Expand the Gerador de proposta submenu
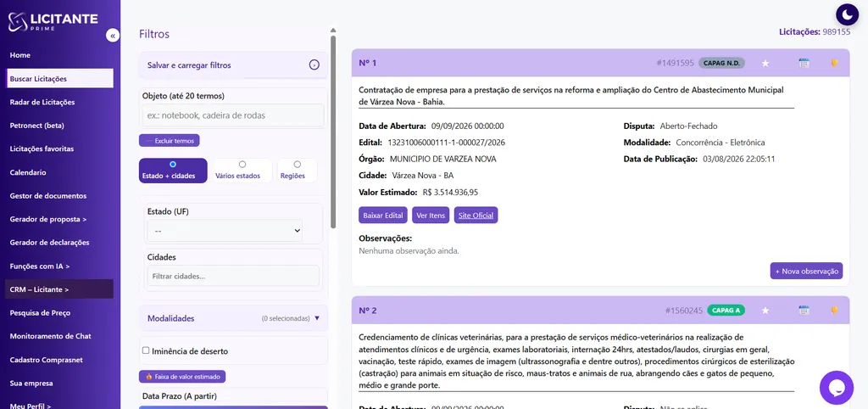This screenshot has width=868, height=409. [48, 219]
